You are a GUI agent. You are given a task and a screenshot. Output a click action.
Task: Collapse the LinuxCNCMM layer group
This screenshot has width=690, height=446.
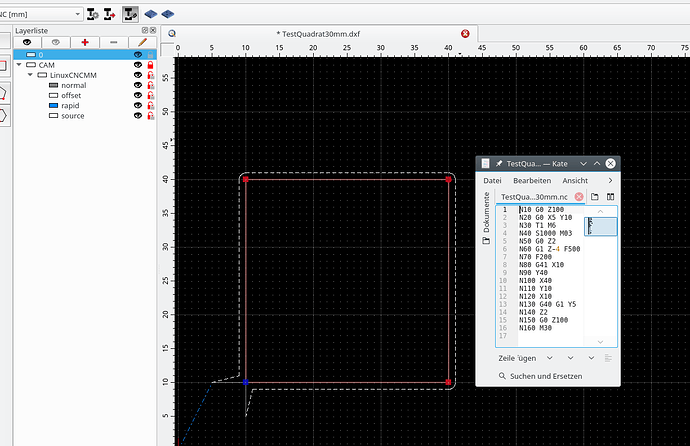[x=29, y=75]
